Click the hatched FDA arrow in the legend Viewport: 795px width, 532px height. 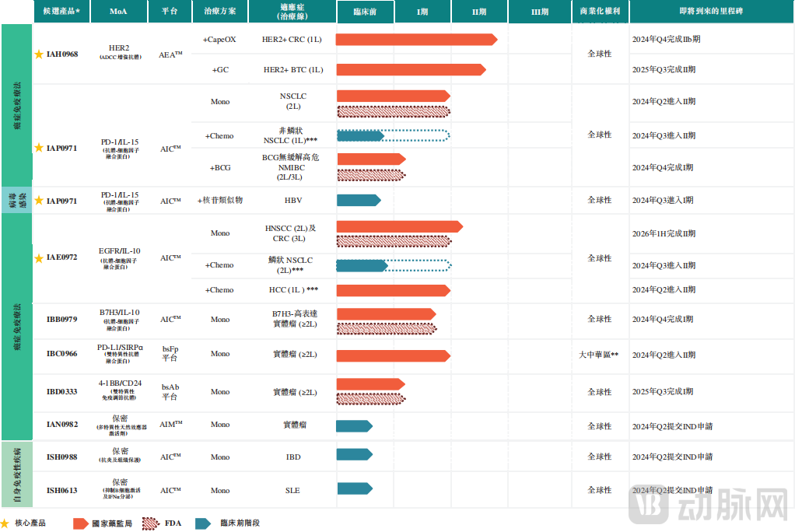(149, 523)
